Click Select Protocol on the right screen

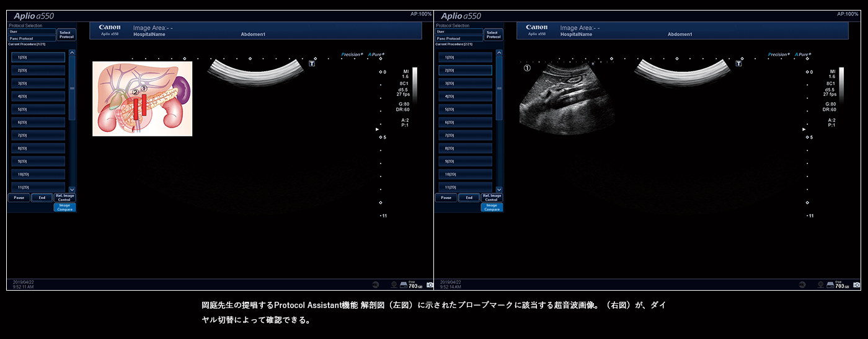click(x=494, y=35)
